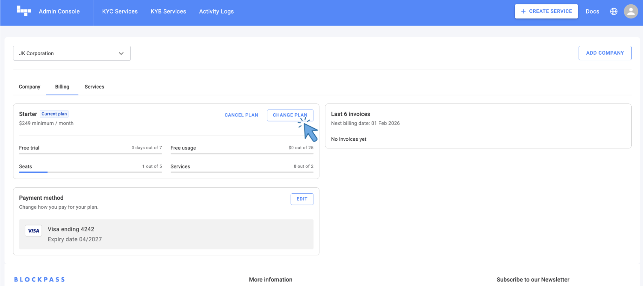Image resolution: width=644 pixels, height=290 pixels.
Task: Open the Docs link
Action: click(592, 12)
